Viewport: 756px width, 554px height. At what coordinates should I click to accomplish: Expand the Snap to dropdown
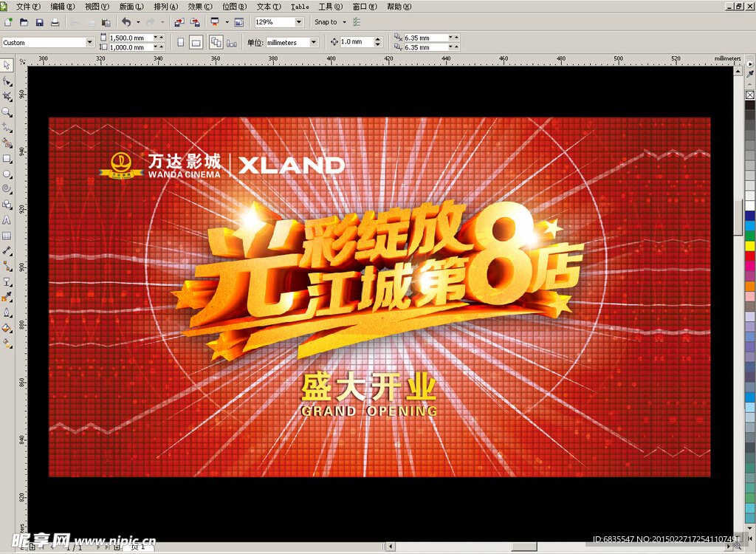click(344, 22)
